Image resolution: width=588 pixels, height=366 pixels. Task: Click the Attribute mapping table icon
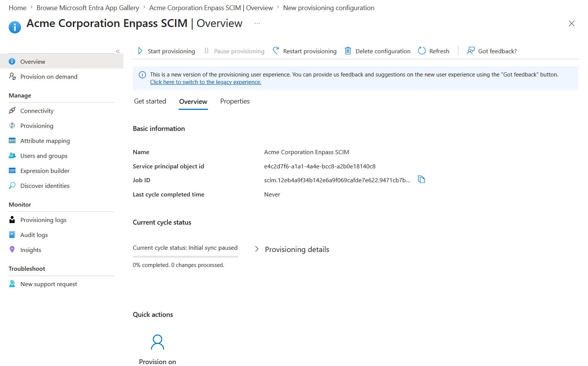tap(12, 141)
